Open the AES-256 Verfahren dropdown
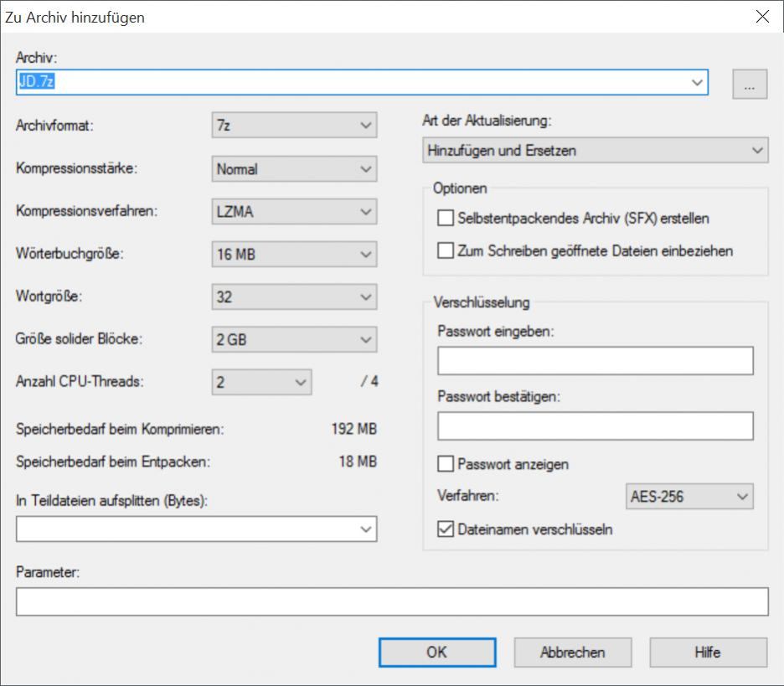This screenshot has height=686, width=784. (689, 497)
